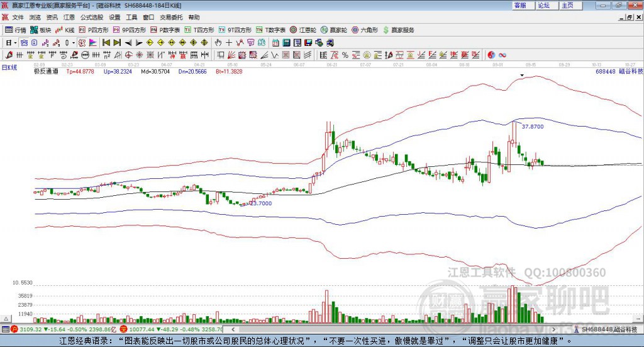Activate the crosshair cursor tool
Screen dimensions: 644x347
229,43
